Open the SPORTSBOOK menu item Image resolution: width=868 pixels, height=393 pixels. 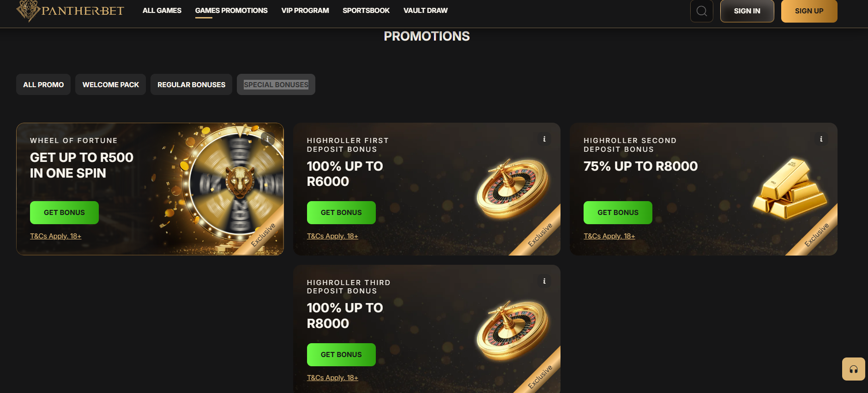366,10
